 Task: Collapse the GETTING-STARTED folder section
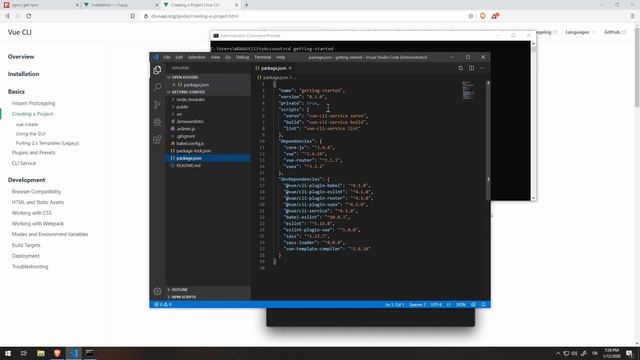208,92
